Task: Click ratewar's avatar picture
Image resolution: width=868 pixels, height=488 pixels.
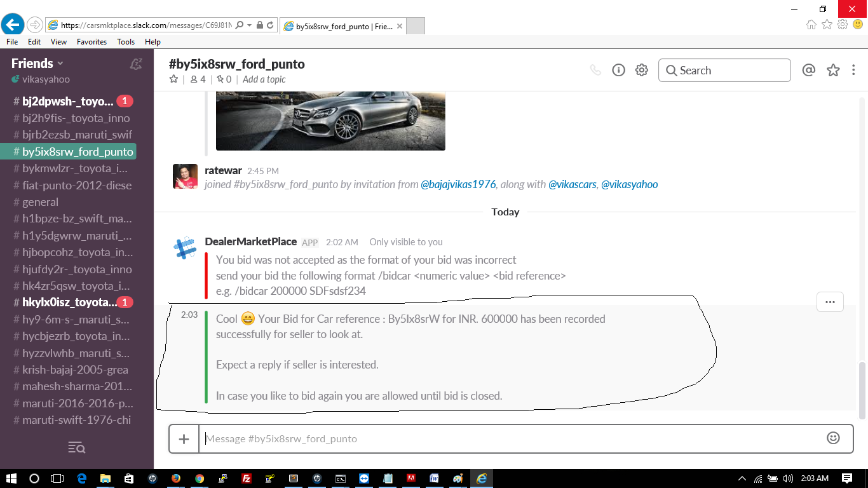Action: (185, 176)
